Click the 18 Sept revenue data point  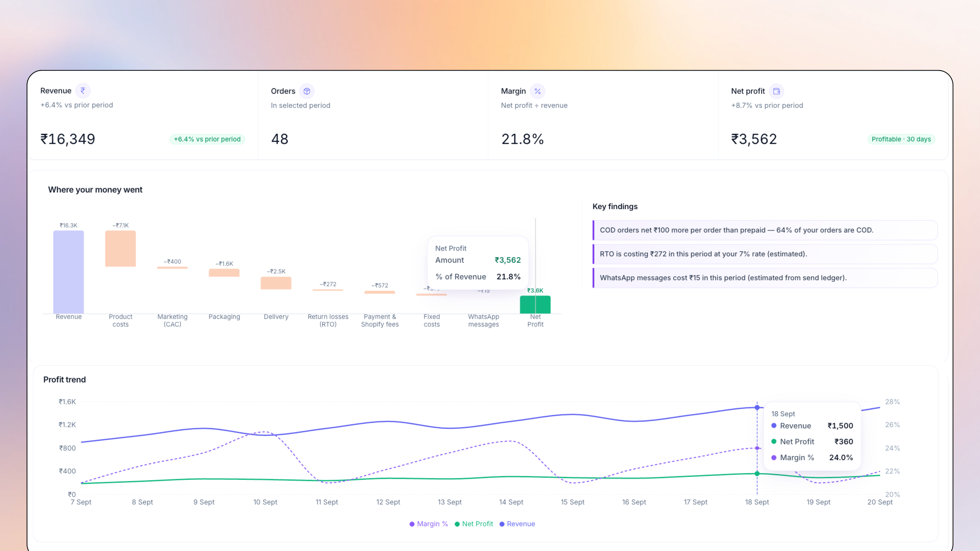[x=757, y=407]
